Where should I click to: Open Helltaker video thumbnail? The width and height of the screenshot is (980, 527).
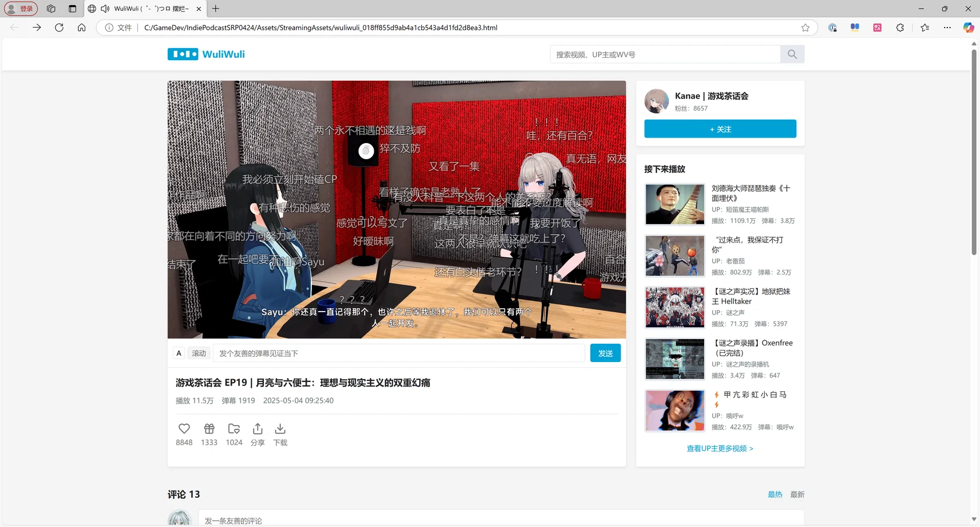pyautogui.click(x=675, y=307)
